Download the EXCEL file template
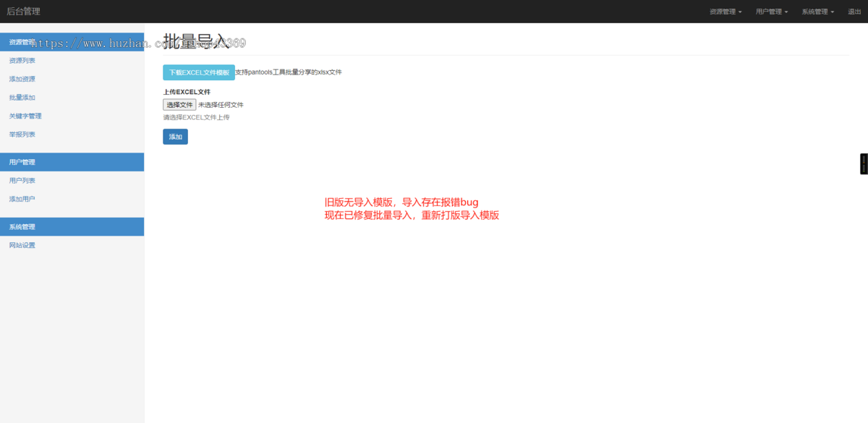Viewport: 868px width, 423px height. point(199,72)
